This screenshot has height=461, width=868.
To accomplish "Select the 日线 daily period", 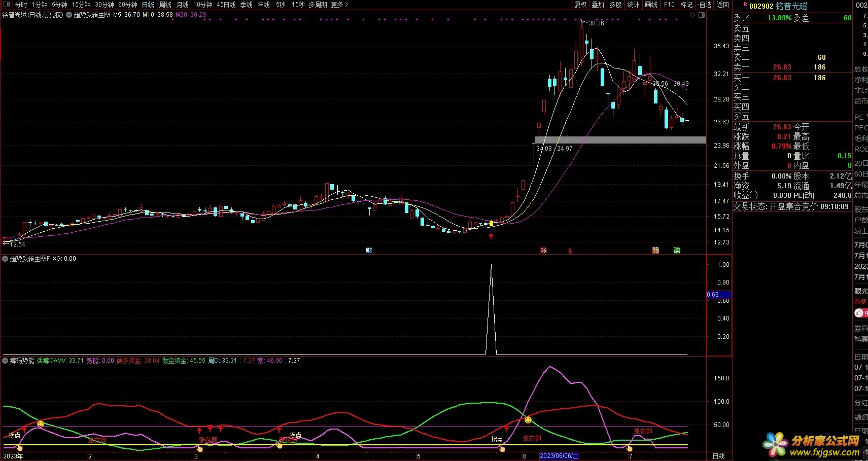I will (x=148, y=5).
